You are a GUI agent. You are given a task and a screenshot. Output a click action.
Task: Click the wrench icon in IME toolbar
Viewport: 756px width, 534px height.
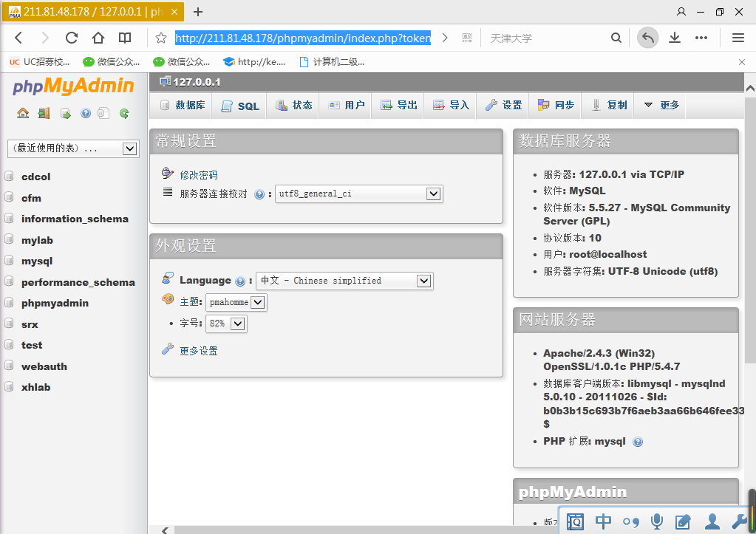(739, 521)
